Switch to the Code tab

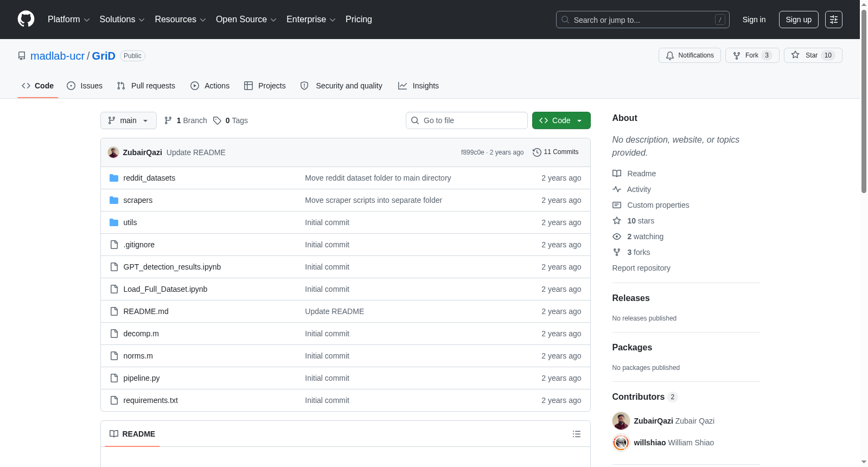38,86
